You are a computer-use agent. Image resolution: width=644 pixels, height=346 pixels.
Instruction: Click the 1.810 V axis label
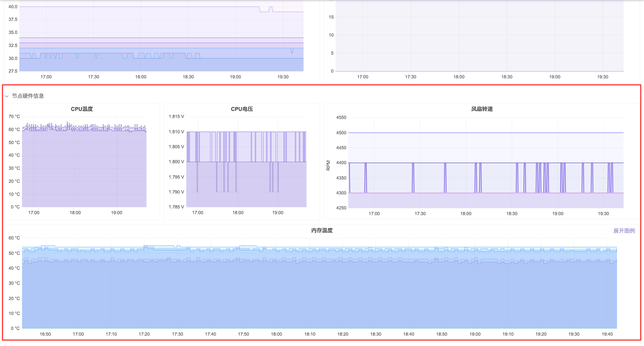176,132
